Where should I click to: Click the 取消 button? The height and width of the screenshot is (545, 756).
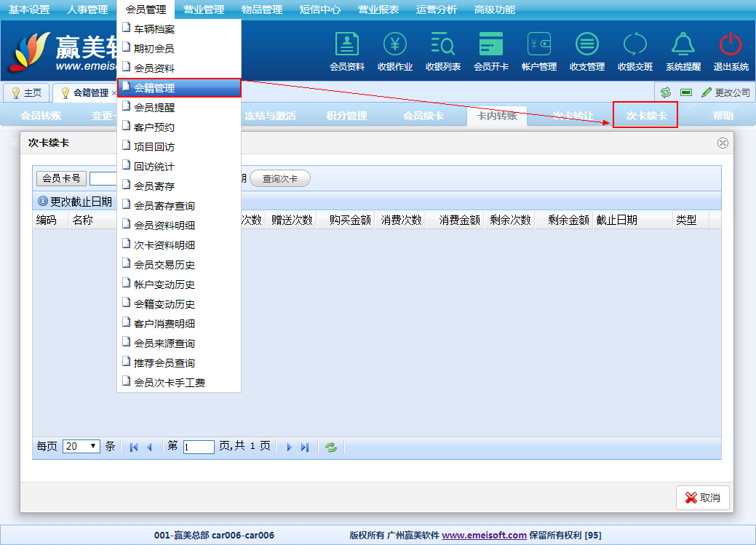[x=702, y=498]
